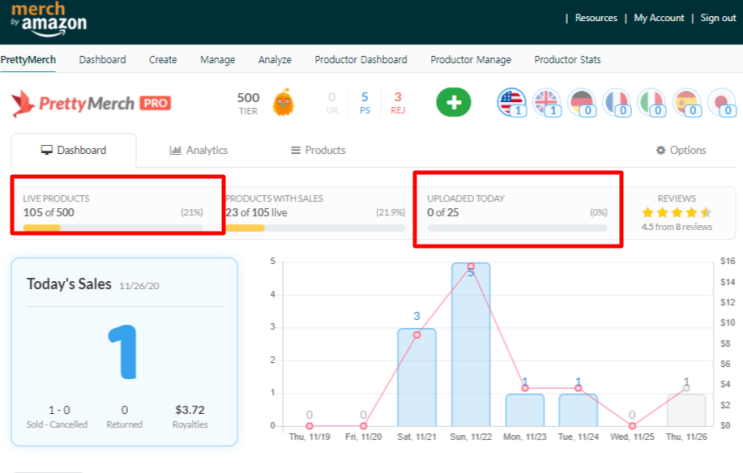
Task: Click the $3.72 Royalties value
Action: [190, 410]
